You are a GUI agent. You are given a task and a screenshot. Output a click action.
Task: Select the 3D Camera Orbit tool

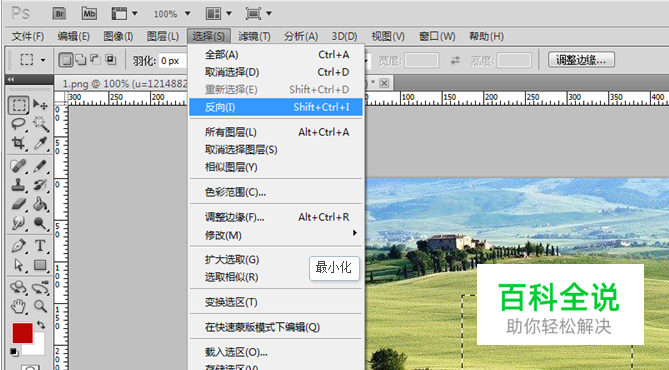click(x=40, y=287)
